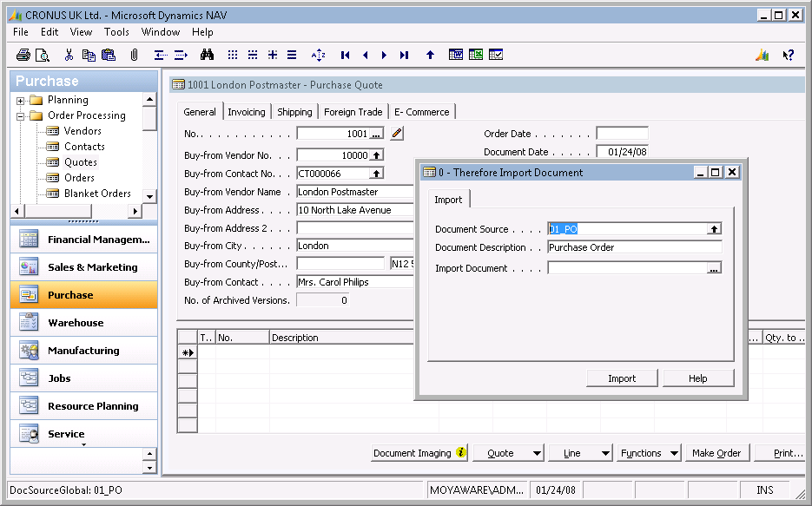The image size is (812, 506).
Task: Open Blanket Orders in the navigation tree
Action: coord(97,193)
